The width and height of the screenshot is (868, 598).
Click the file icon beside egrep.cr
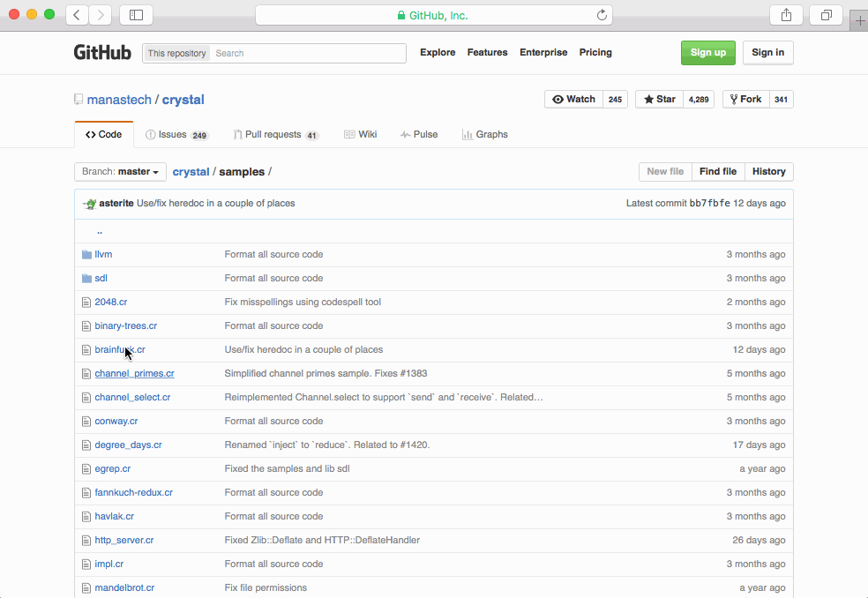pyautogui.click(x=86, y=469)
